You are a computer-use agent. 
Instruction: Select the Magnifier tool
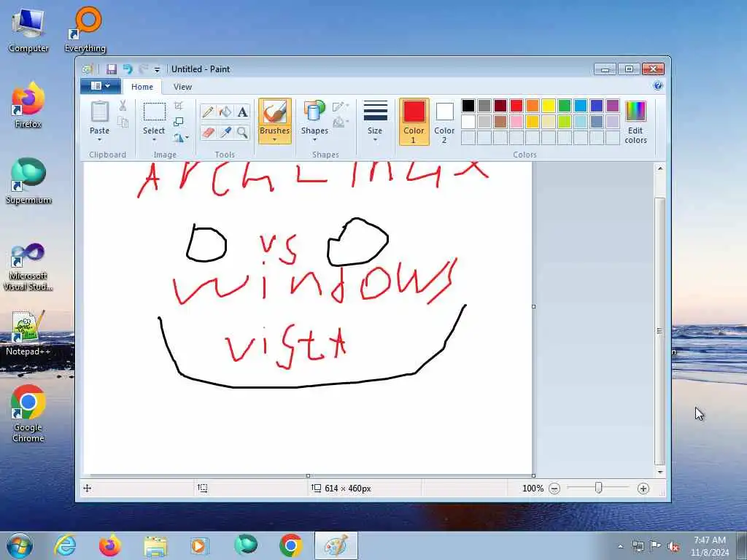(x=242, y=132)
